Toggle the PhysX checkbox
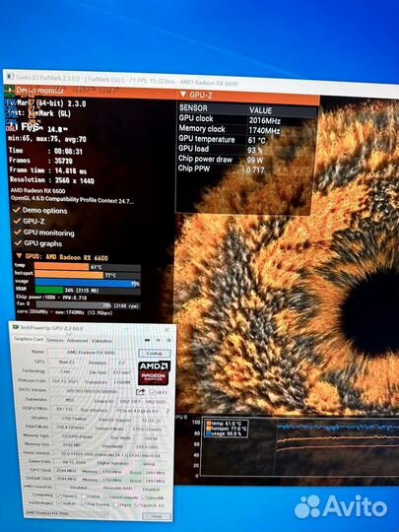The height and width of the screenshot is (532, 399). [x=116, y=505]
